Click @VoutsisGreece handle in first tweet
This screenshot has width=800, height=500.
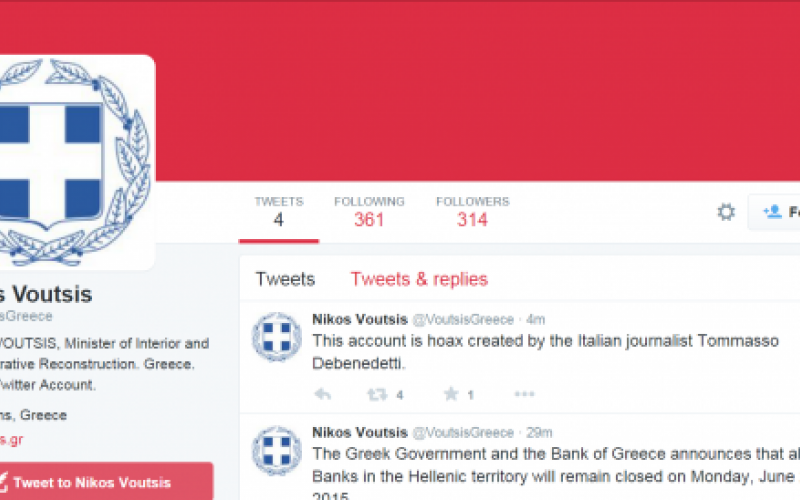tap(463, 319)
